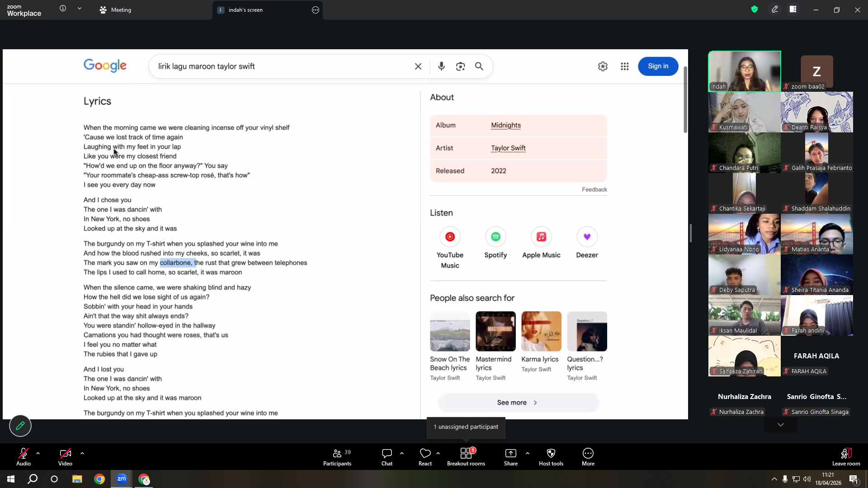Listen on Apple Music
868x488 pixels.
click(541, 243)
